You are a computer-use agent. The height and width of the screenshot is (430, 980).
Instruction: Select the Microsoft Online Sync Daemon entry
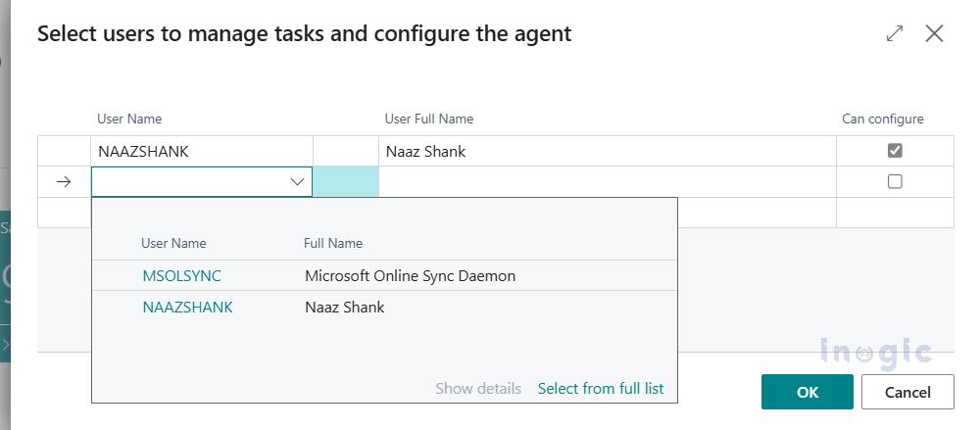[x=410, y=276]
